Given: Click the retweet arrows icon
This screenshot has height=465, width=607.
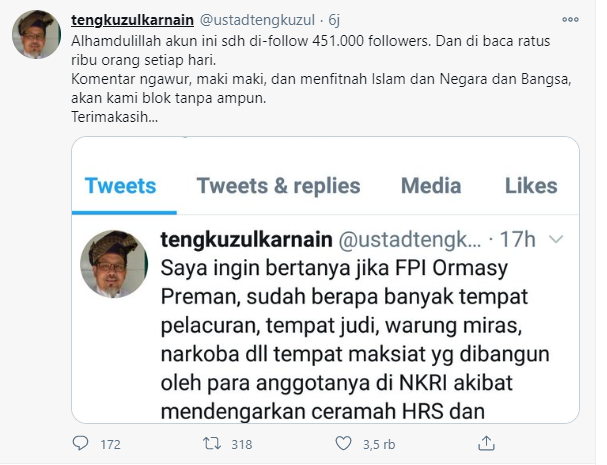Looking at the screenshot, I should 213,443.
